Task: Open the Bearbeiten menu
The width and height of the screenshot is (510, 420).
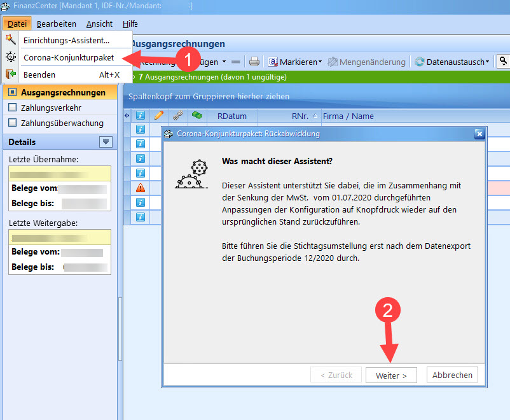Action: tap(57, 24)
